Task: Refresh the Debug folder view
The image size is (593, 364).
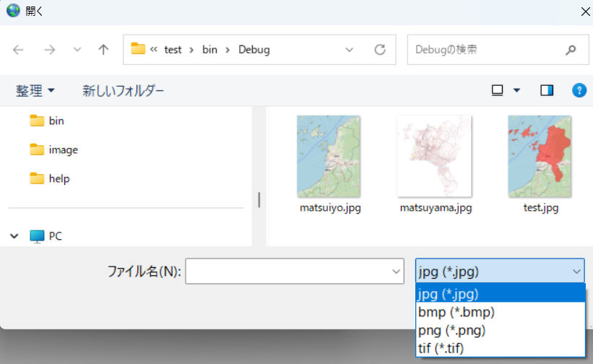Action: (x=379, y=50)
